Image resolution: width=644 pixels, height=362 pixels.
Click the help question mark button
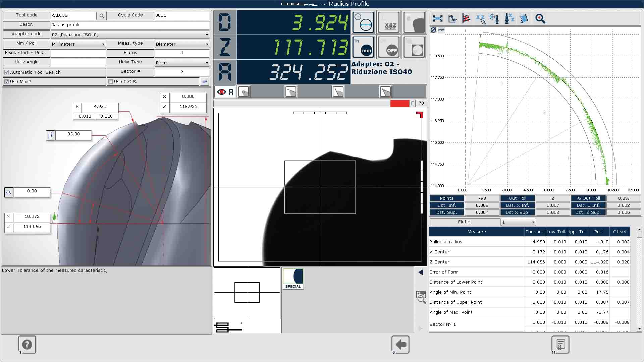click(27, 344)
